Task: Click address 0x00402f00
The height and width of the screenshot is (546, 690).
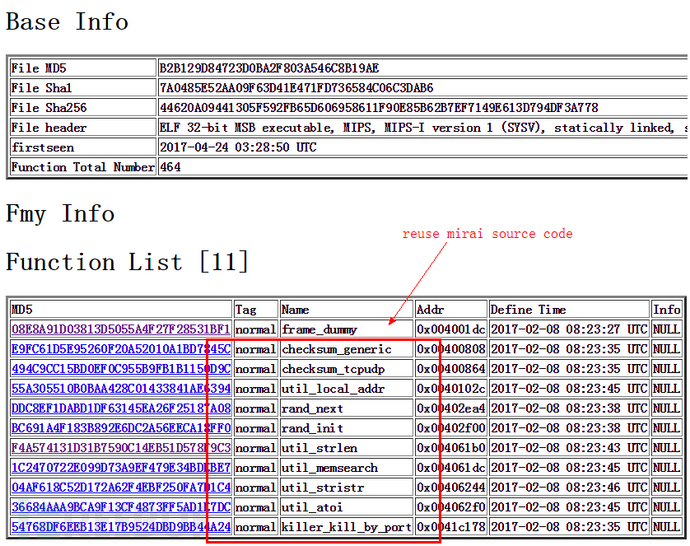Action: click(x=451, y=428)
